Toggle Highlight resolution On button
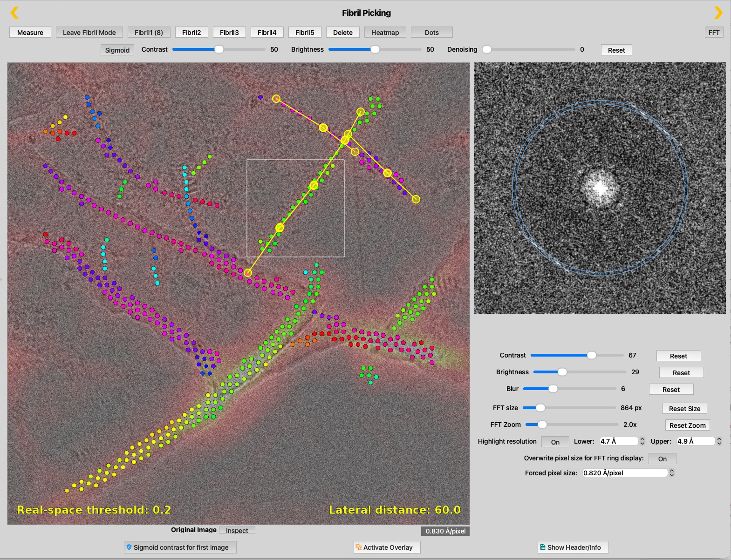731x560 pixels. 555,442
